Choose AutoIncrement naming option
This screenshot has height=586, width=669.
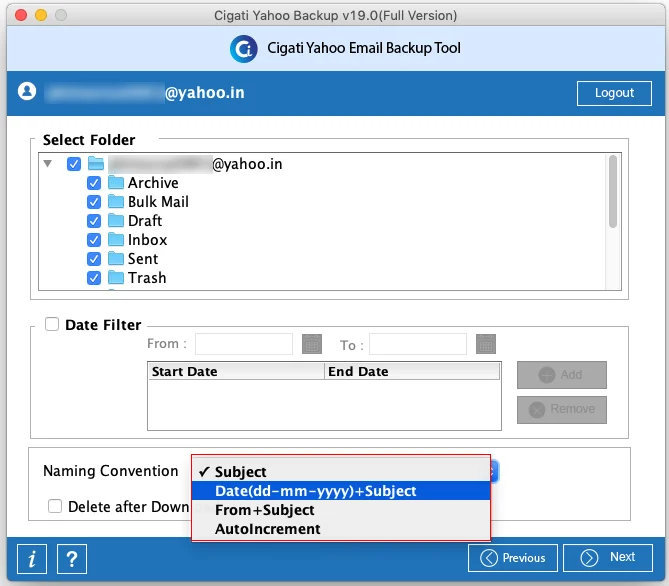click(x=341, y=529)
